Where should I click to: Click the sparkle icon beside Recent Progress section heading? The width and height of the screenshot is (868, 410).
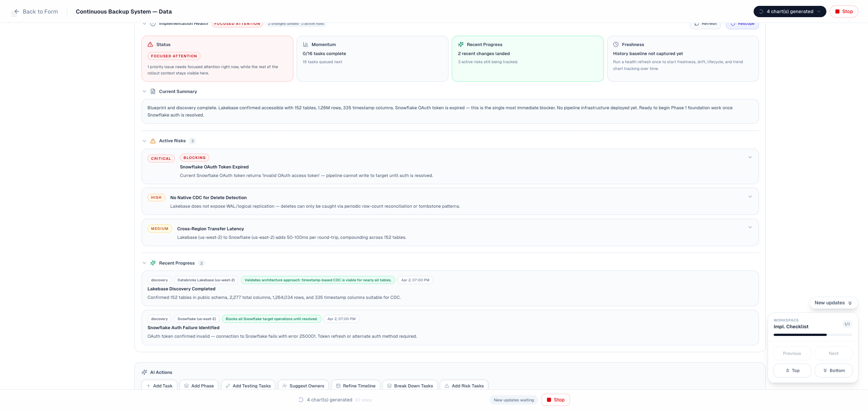tap(153, 263)
